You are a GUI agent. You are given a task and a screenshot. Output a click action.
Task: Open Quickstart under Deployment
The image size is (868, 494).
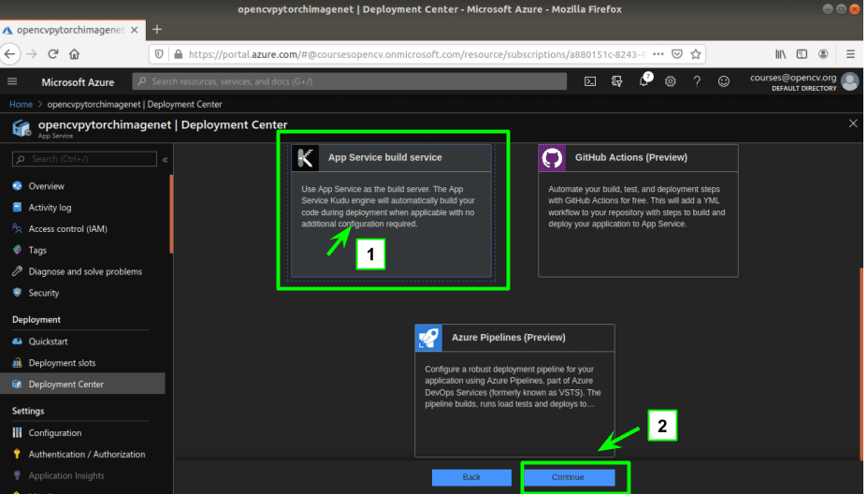(48, 341)
